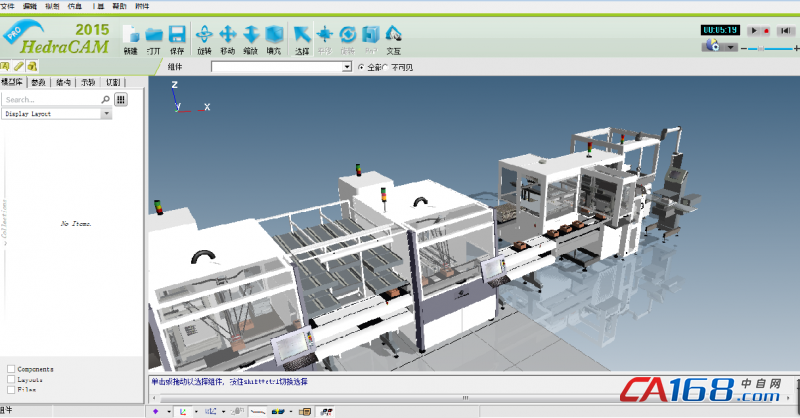The width and height of the screenshot is (800, 418).
Task: Select the 不可见 radio button
Action: point(385,67)
